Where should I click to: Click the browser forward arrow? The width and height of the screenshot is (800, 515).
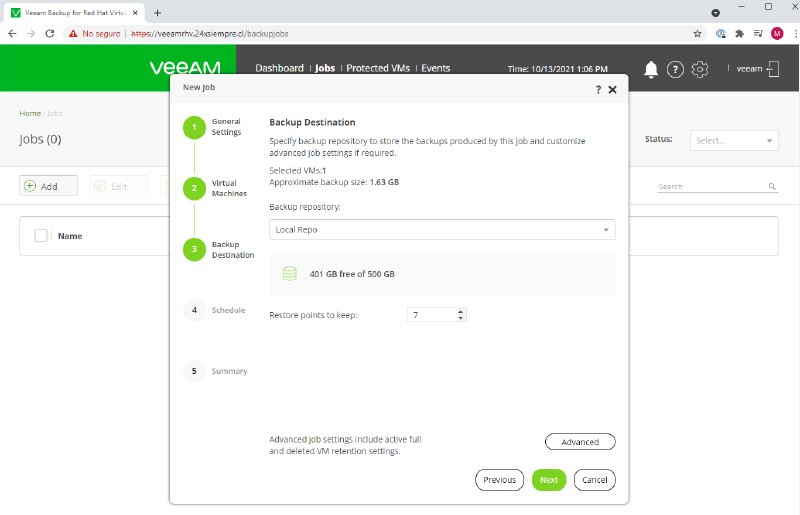pyautogui.click(x=31, y=34)
